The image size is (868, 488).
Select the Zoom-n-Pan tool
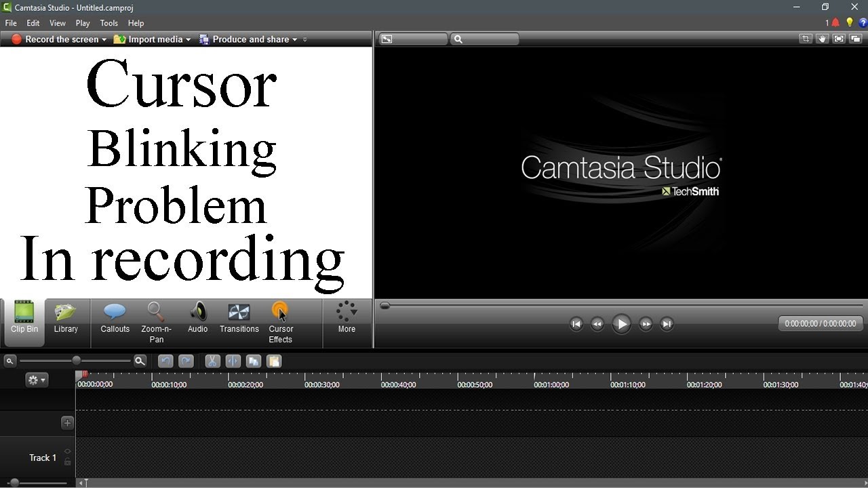click(x=157, y=323)
